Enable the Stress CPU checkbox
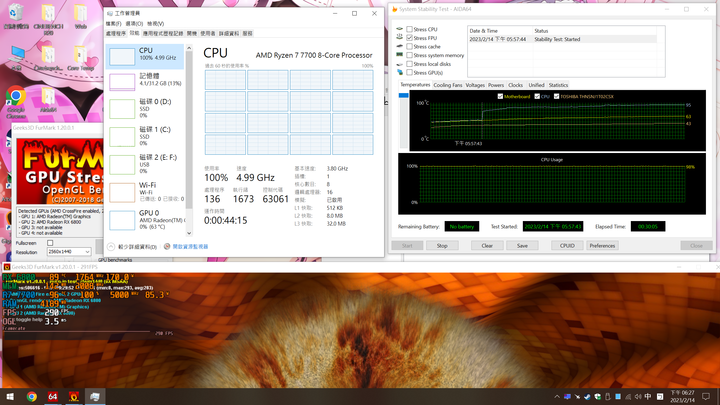 click(410, 29)
